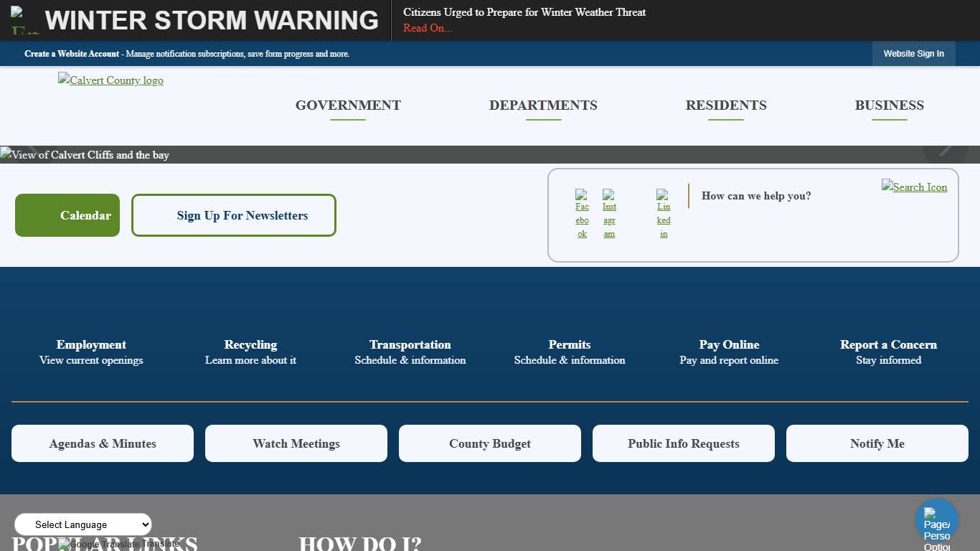Screen dimensions: 980x551
Task: Open the Business navigation menu
Action: (x=889, y=105)
